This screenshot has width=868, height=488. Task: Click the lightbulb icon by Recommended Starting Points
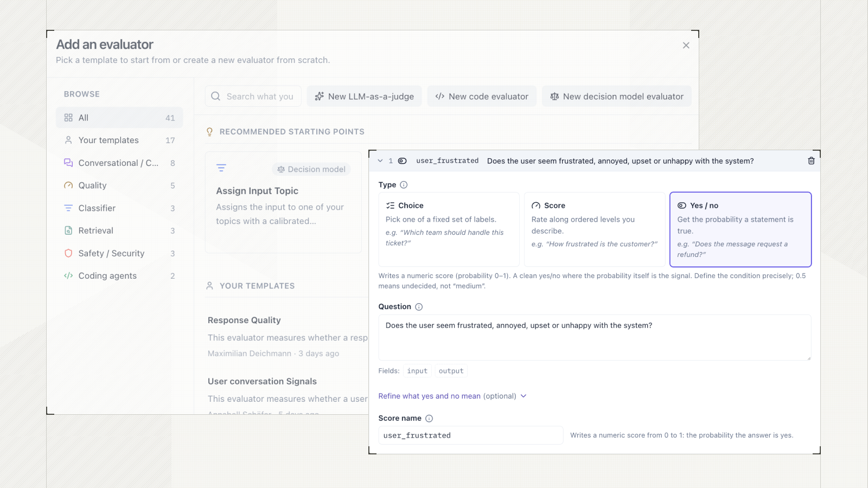[210, 132]
